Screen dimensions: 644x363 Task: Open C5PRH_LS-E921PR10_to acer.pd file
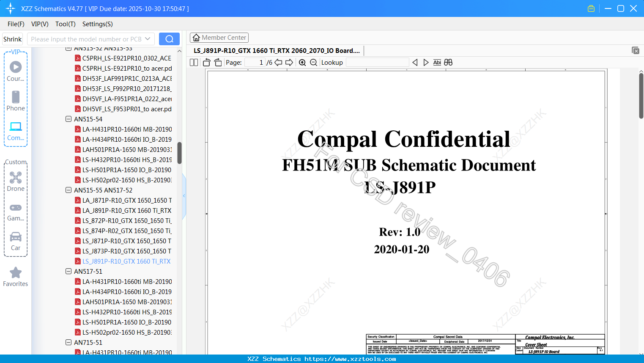[127, 68]
